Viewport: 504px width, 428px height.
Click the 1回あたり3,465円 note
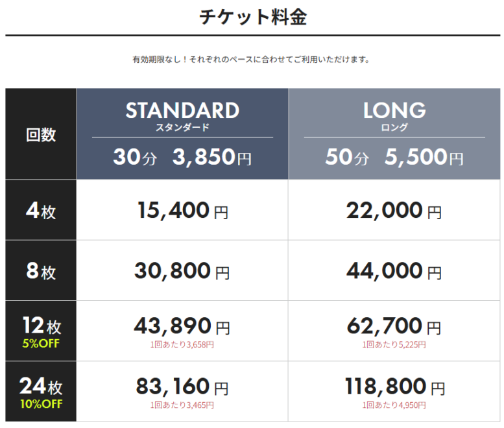point(182,405)
